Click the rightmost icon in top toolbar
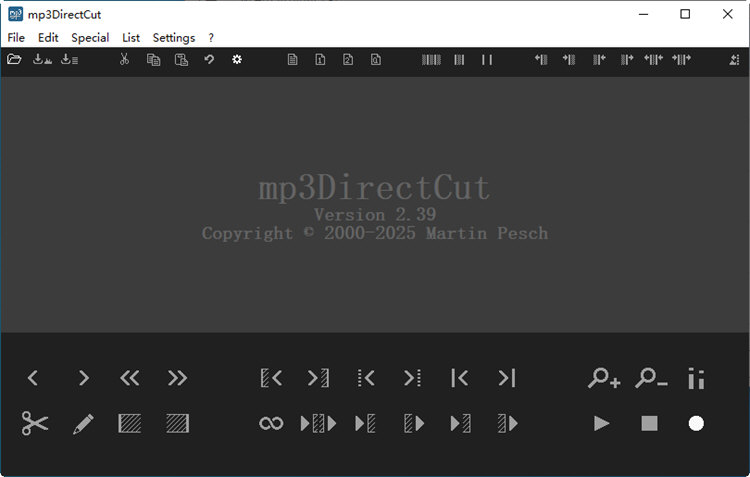 tap(735, 59)
